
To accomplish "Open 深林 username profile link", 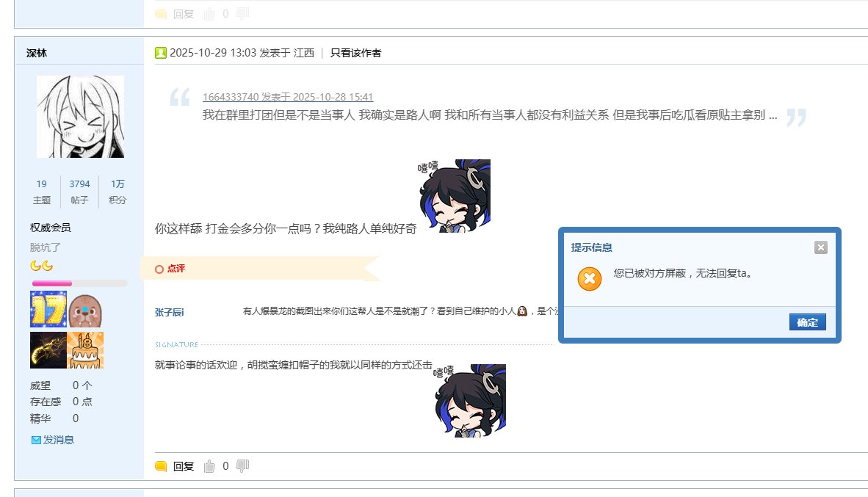I will pyautogui.click(x=37, y=53).
